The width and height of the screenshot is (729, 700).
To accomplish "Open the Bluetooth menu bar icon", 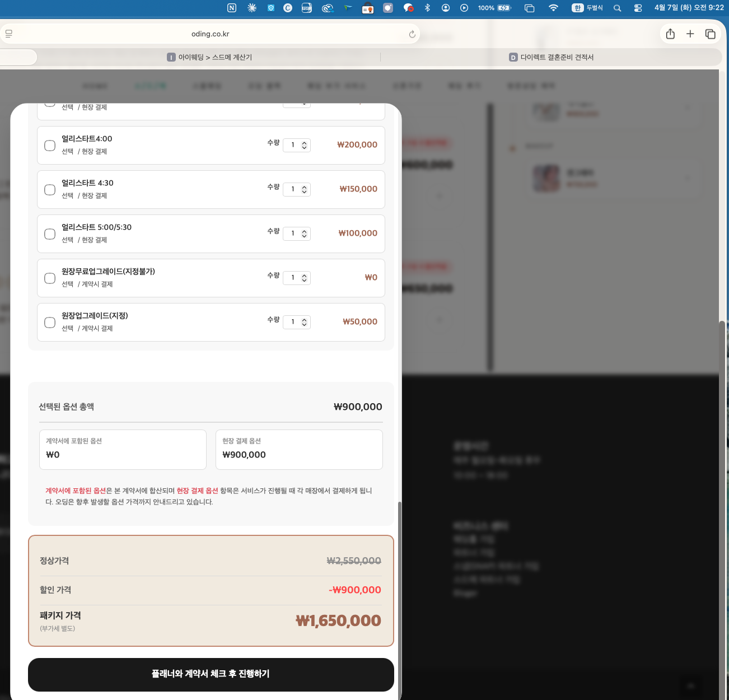I will point(427,8).
